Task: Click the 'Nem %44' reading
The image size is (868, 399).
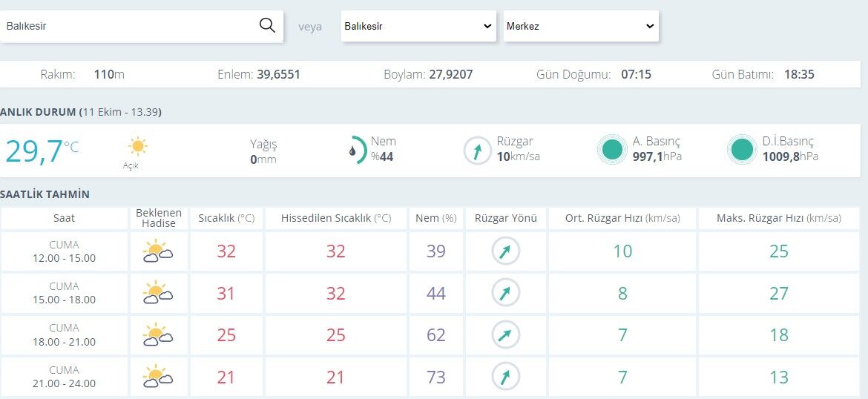Action: tap(383, 149)
